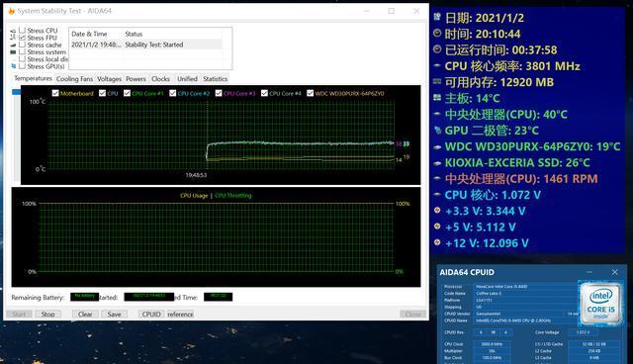633x364 pixels.
Task: Toggle the CPU Core #4 graph checkbox
Action: pyautogui.click(x=264, y=93)
